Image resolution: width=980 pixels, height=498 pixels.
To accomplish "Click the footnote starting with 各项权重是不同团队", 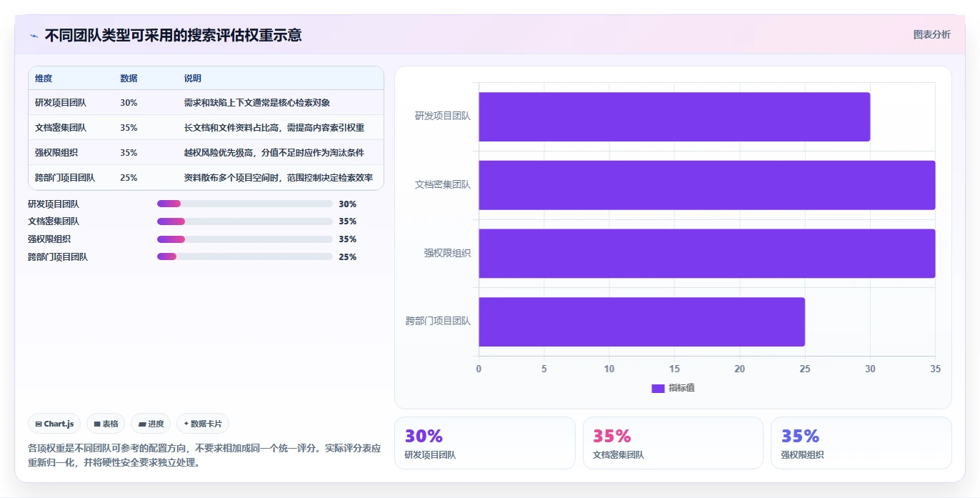I will pos(204,455).
